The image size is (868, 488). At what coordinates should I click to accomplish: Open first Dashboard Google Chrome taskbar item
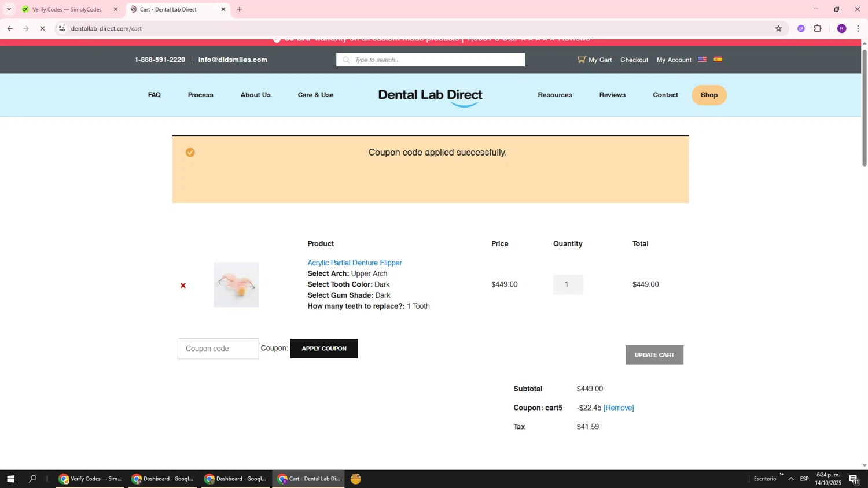click(163, 479)
